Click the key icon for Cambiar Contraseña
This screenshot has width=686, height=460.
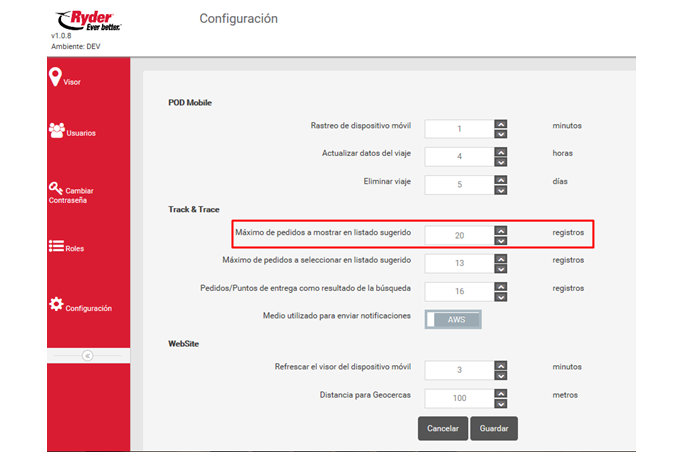pyautogui.click(x=56, y=187)
